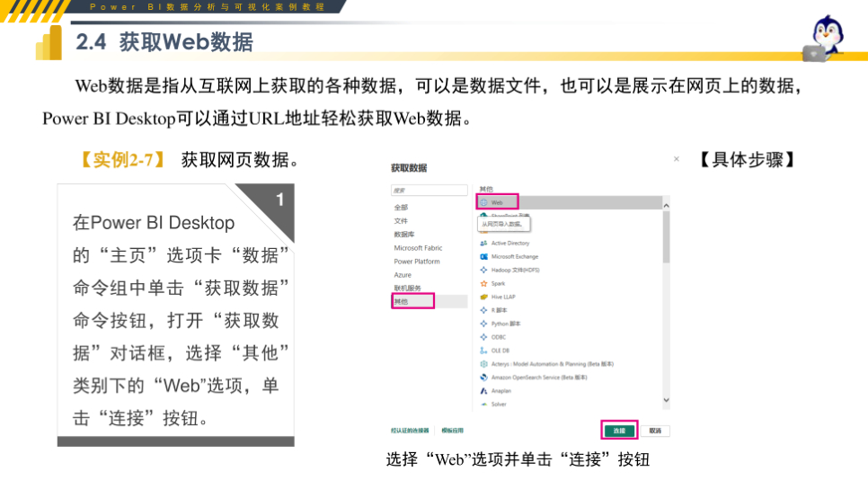
Task: Open the 全部 category
Action: [x=401, y=208]
